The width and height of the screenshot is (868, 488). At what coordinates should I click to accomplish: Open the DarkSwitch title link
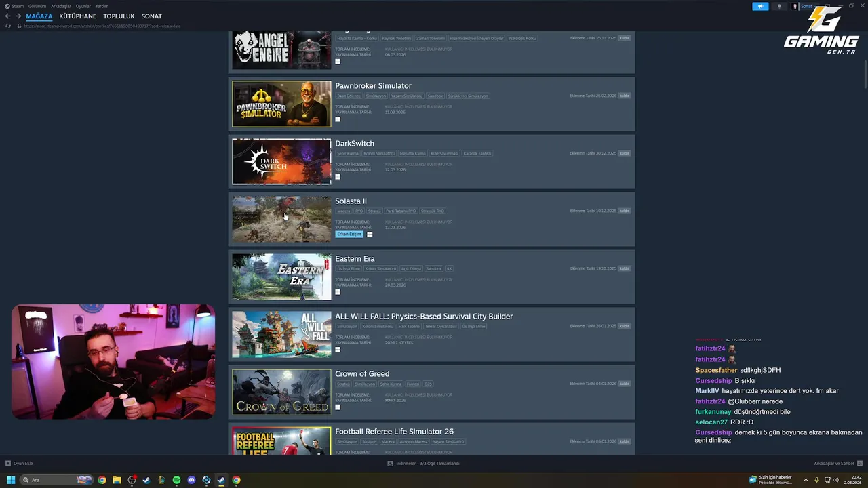pos(355,144)
